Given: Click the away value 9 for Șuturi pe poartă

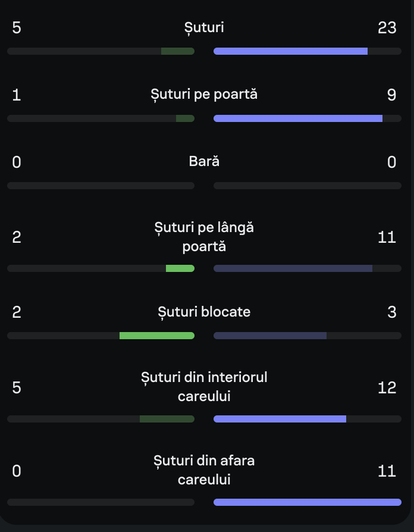Looking at the screenshot, I should click(x=391, y=95).
